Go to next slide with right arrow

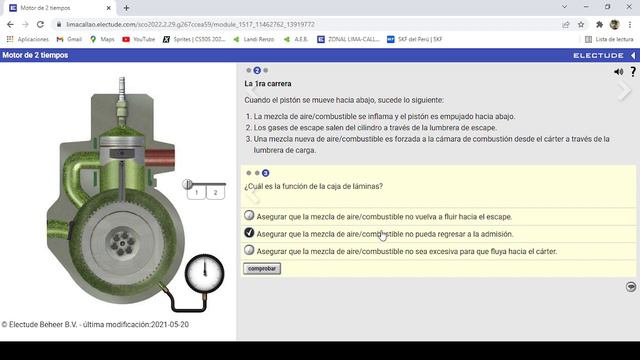coord(624,91)
